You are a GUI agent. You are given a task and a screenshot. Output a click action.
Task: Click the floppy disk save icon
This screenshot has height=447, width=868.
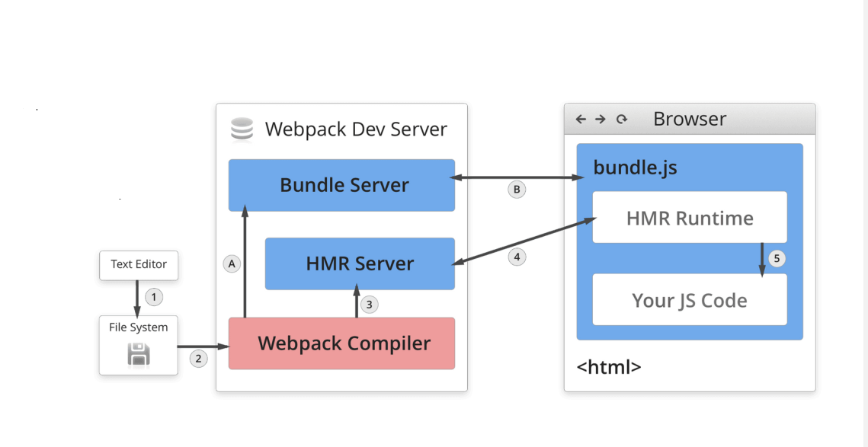(x=139, y=355)
